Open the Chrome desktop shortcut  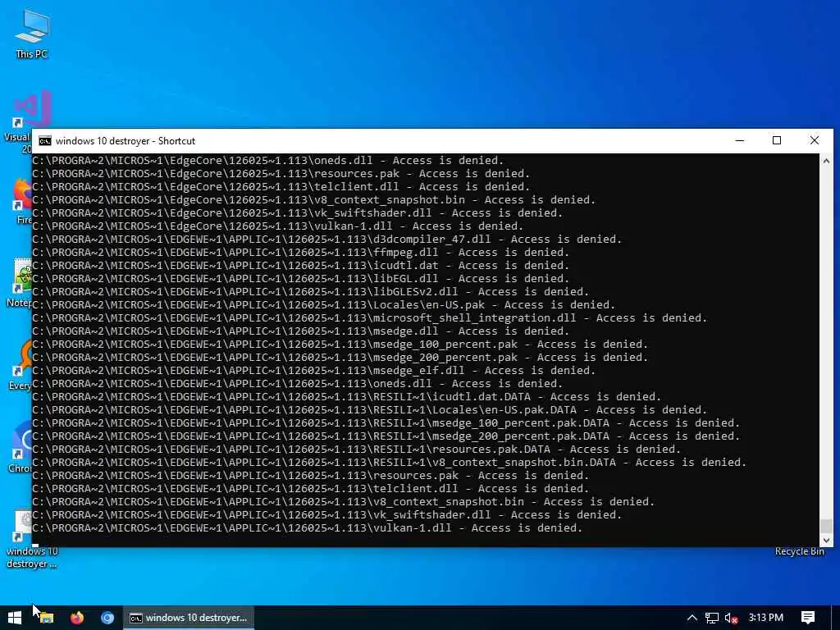click(20, 448)
